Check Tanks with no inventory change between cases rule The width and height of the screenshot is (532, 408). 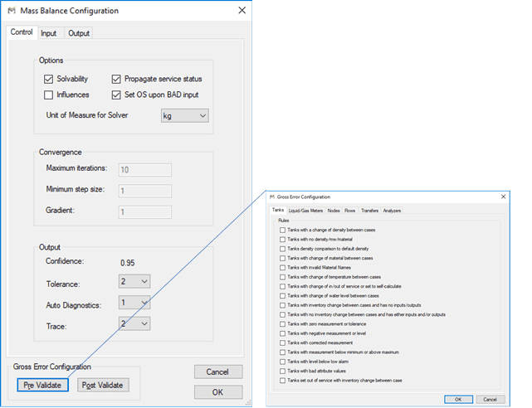pyautogui.click(x=282, y=315)
